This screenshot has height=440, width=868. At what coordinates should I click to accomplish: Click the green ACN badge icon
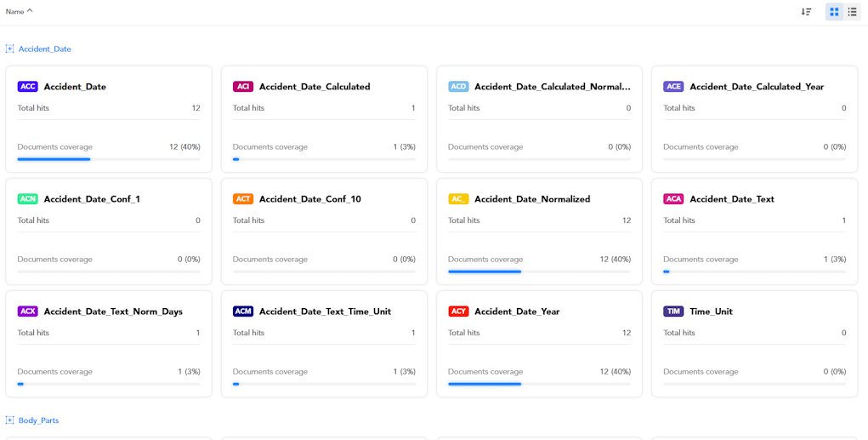click(28, 199)
